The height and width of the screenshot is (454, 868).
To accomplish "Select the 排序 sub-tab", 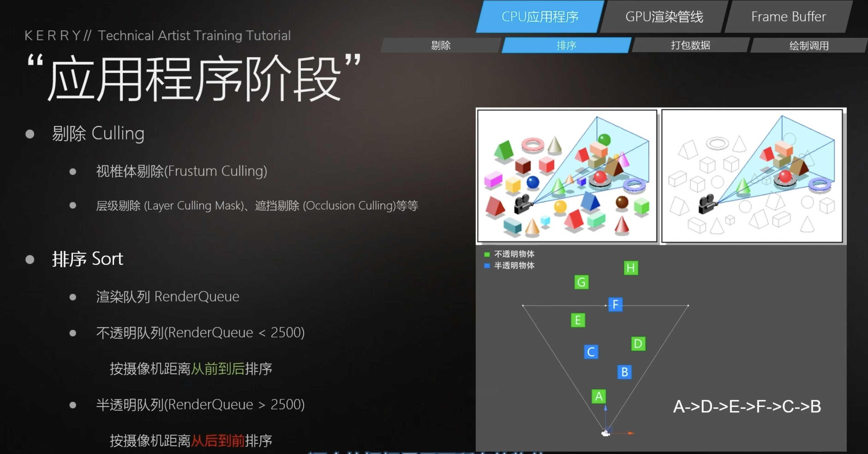I will (566, 45).
